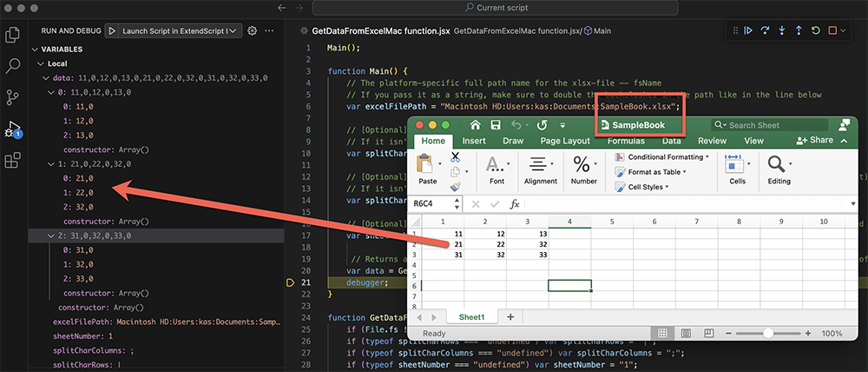Click Step Over in the debug toolbar

[766, 31]
